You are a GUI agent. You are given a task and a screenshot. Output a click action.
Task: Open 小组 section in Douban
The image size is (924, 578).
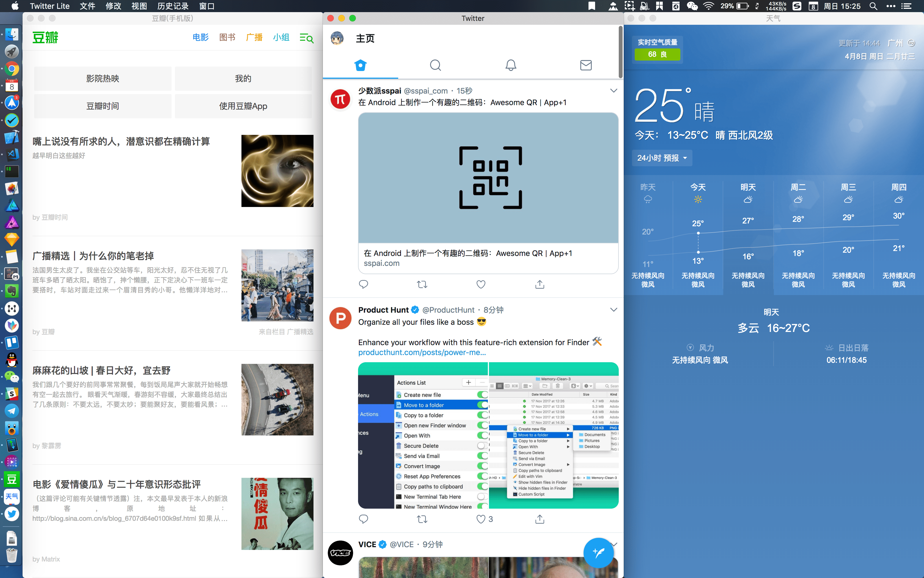tap(281, 37)
